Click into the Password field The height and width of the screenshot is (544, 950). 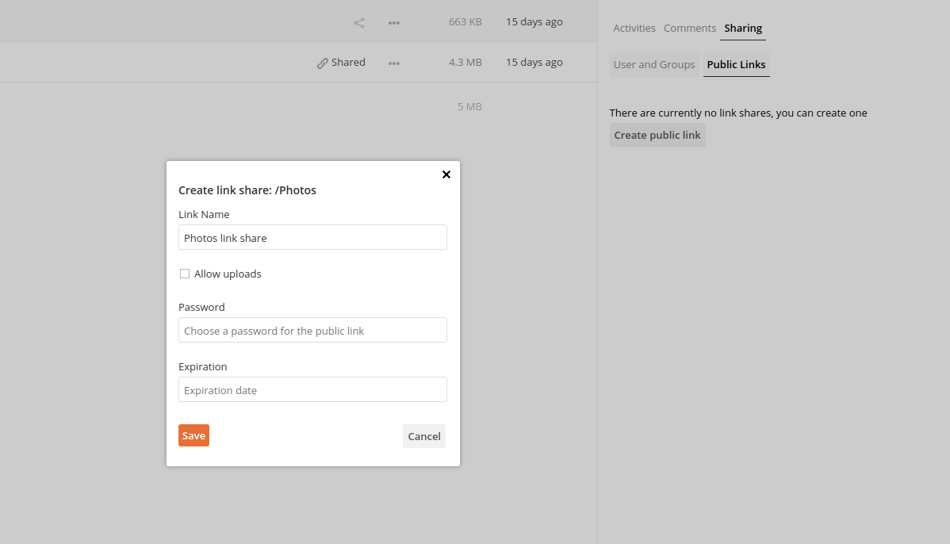tap(313, 330)
